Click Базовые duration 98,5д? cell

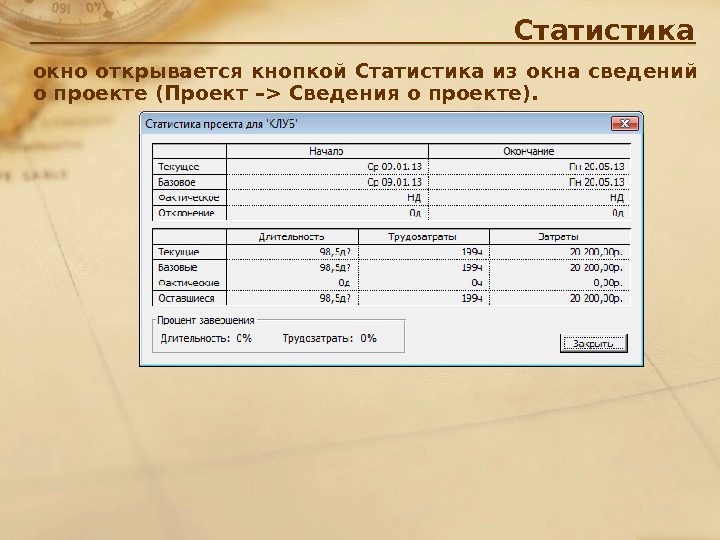click(x=292, y=267)
